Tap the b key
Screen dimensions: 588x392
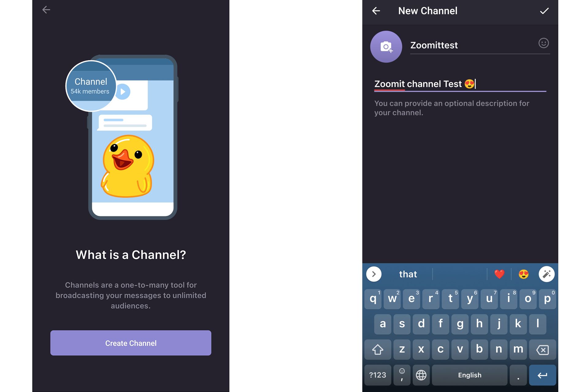pyautogui.click(x=480, y=349)
